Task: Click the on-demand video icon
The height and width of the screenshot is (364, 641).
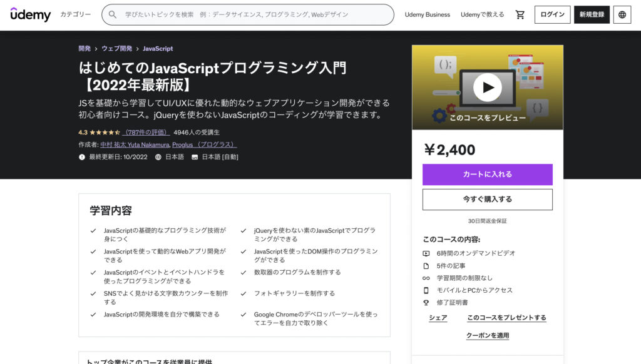Action: click(426, 253)
